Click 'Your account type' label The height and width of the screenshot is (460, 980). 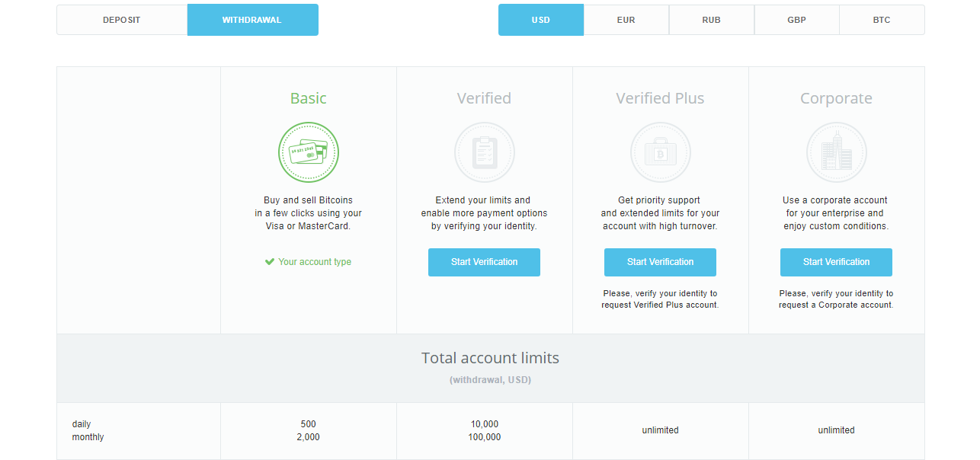[315, 262]
